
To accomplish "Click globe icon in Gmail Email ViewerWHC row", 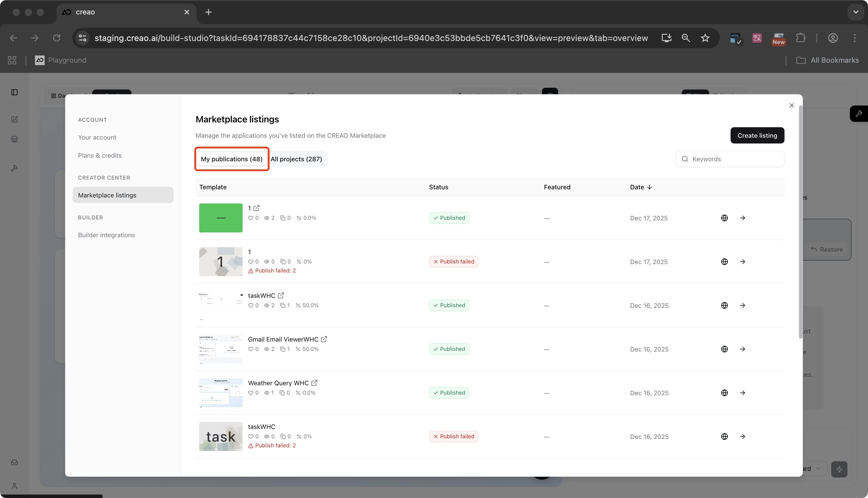I will [x=724, y=349].
